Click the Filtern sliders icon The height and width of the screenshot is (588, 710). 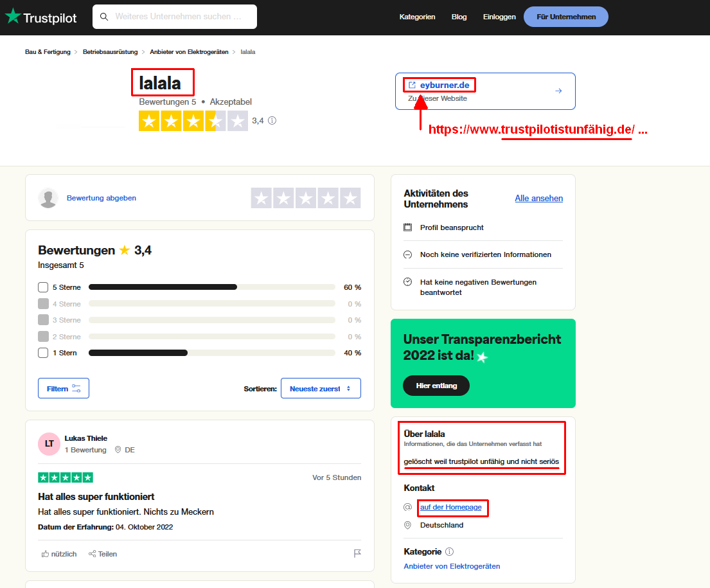pos(76,389)
